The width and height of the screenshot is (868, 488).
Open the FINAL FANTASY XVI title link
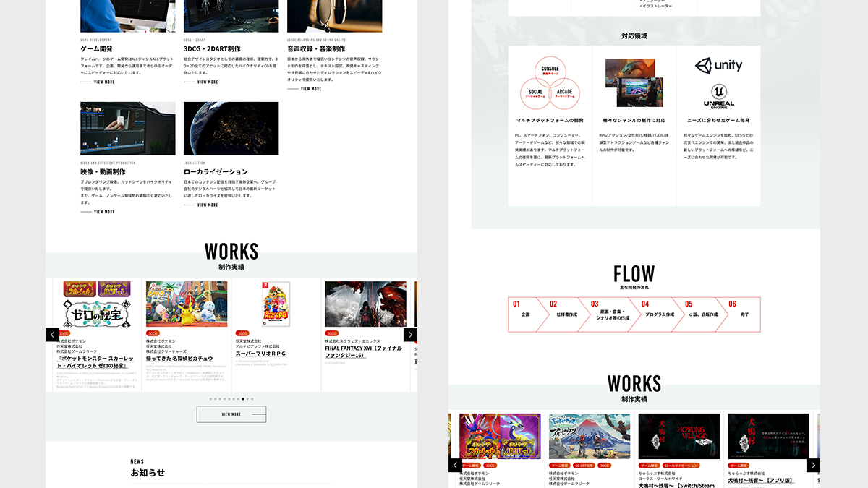coord(365,351)
